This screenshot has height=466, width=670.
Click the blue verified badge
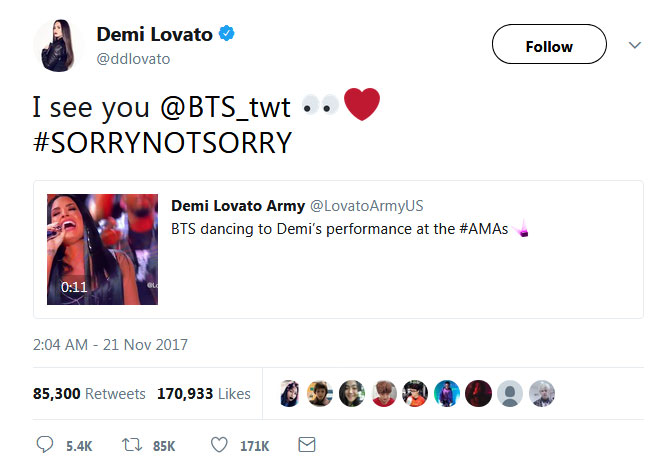click(228, 34)
